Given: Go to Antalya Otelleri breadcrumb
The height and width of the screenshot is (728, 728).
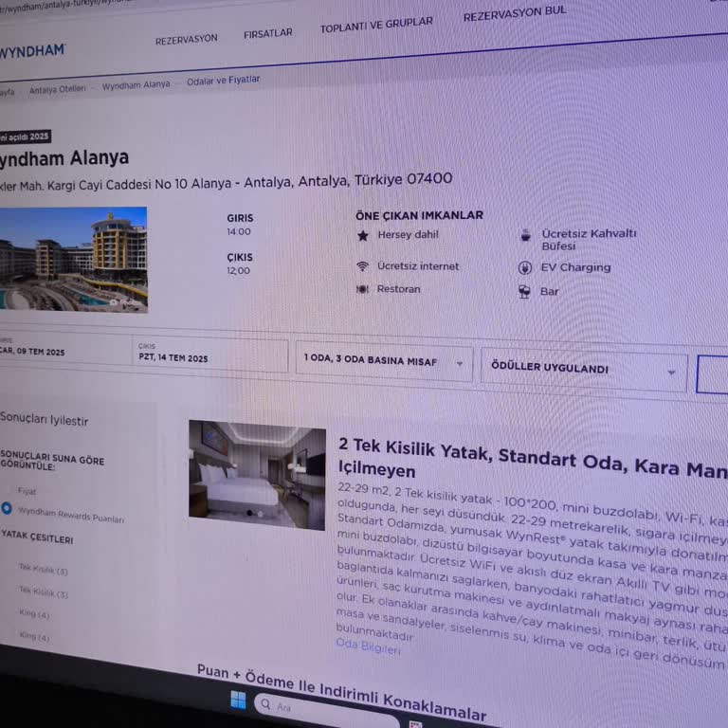Looking at the screenshot, I should pos(58,89).
